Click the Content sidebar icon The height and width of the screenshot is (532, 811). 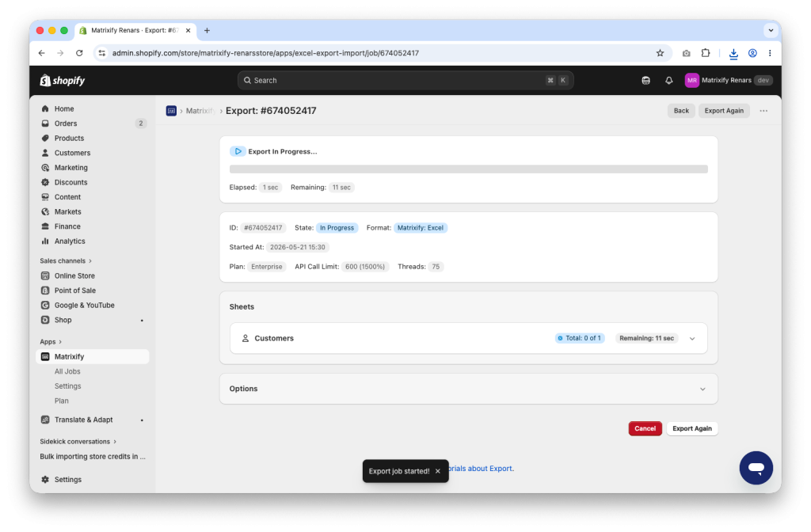tap(45, 197)
